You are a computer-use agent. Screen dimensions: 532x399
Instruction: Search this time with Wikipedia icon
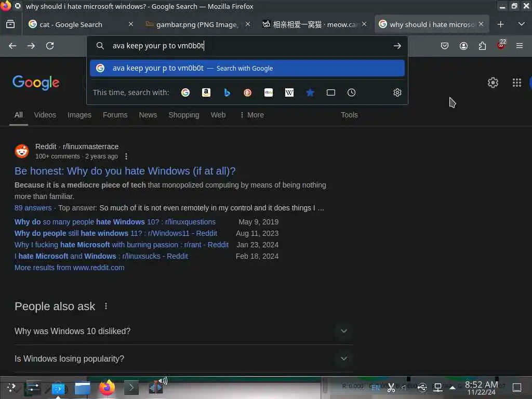coord(289,92)
